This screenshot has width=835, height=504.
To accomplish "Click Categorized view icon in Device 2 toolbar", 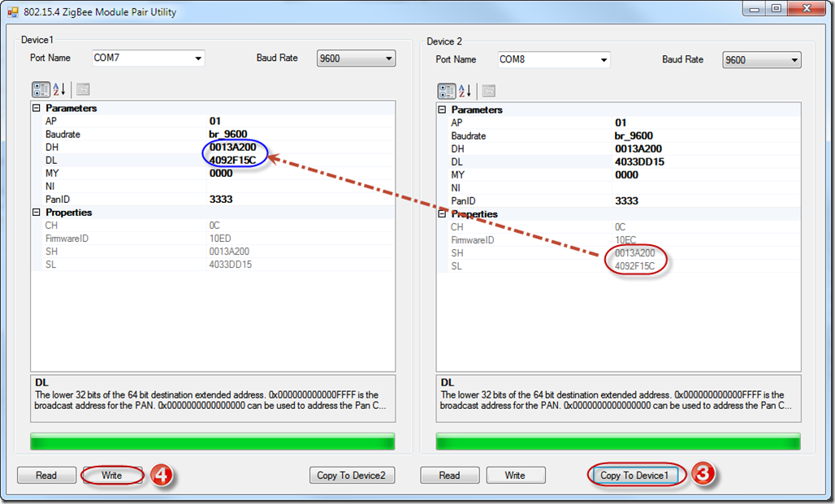I will coord(447,91).
